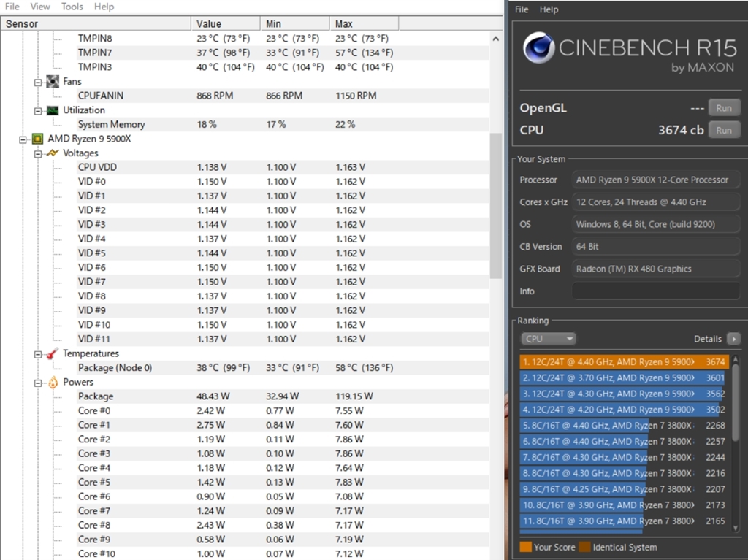Collapse the Powers tree node
748x560 pixels.
point(38,383)
